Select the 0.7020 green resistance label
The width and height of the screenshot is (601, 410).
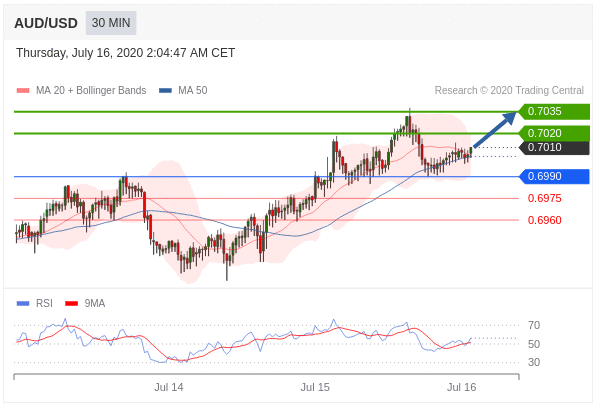click(x=554, y=133)
